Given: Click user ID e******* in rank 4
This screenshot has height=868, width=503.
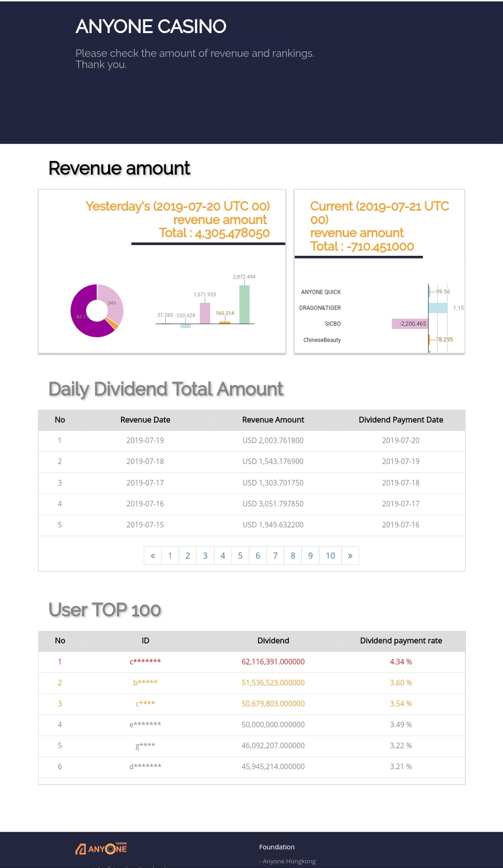Looking at the screenshot, I should [x=145, y=724].
